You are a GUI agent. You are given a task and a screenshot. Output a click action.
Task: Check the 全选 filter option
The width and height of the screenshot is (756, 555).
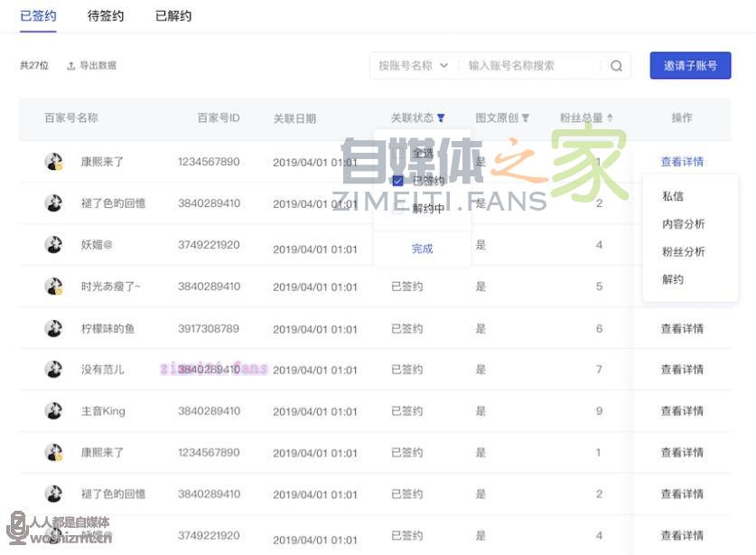click(x=397, y=154)
